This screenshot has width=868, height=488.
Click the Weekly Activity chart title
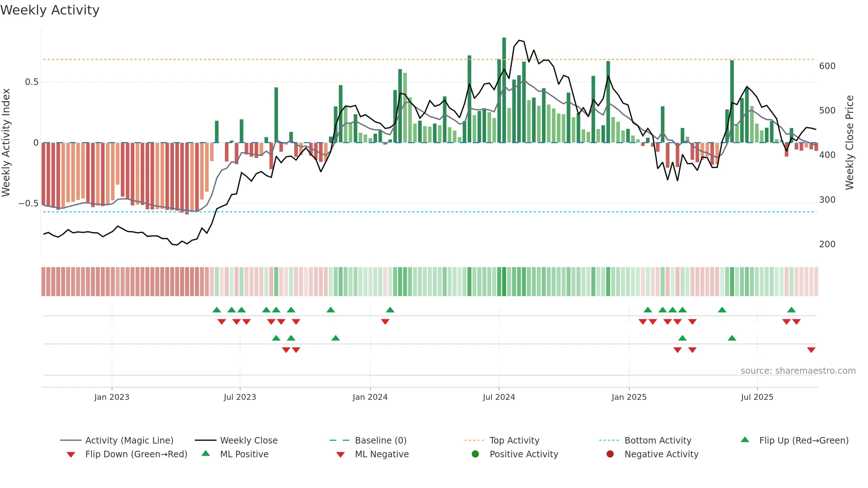click(x=50, y=10)
